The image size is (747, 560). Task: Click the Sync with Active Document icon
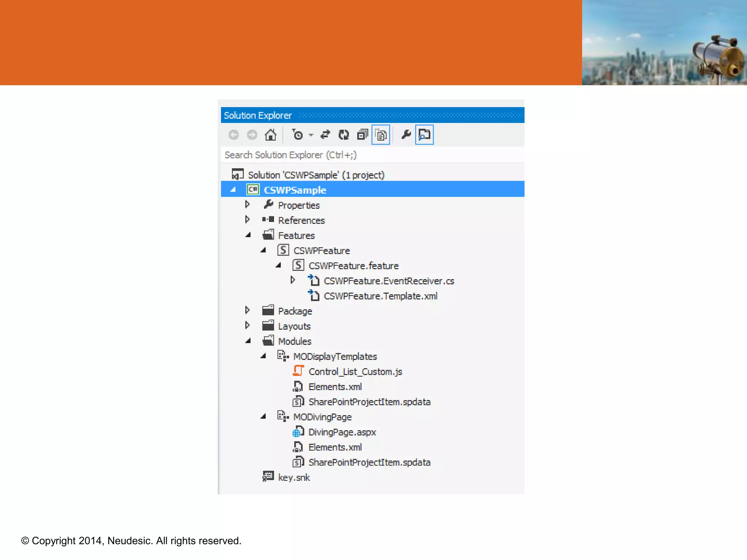tap(325, 135)
